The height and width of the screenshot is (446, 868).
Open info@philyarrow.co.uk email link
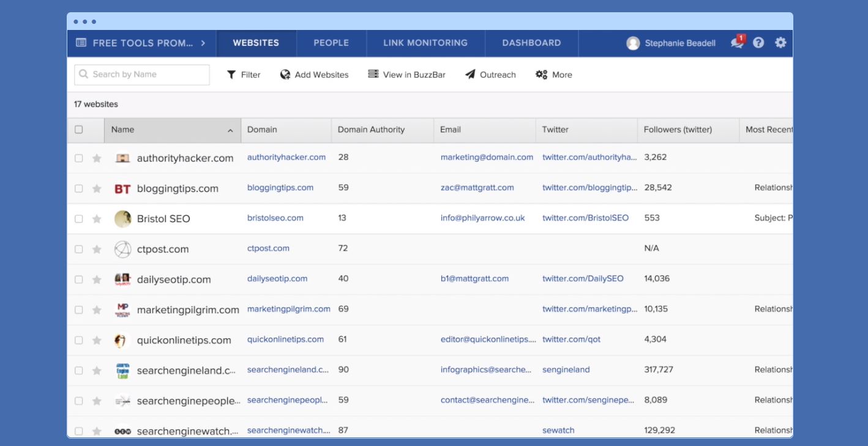coord(483,218)
